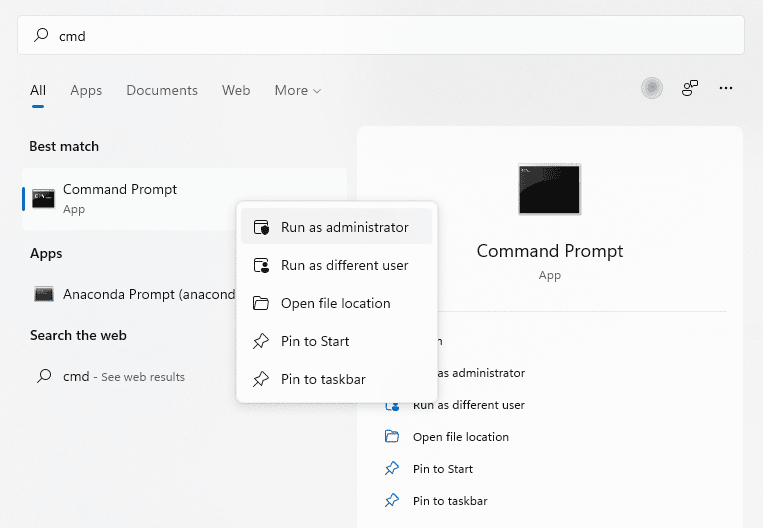Click the search magnifier icon in search box

point(41,35)
